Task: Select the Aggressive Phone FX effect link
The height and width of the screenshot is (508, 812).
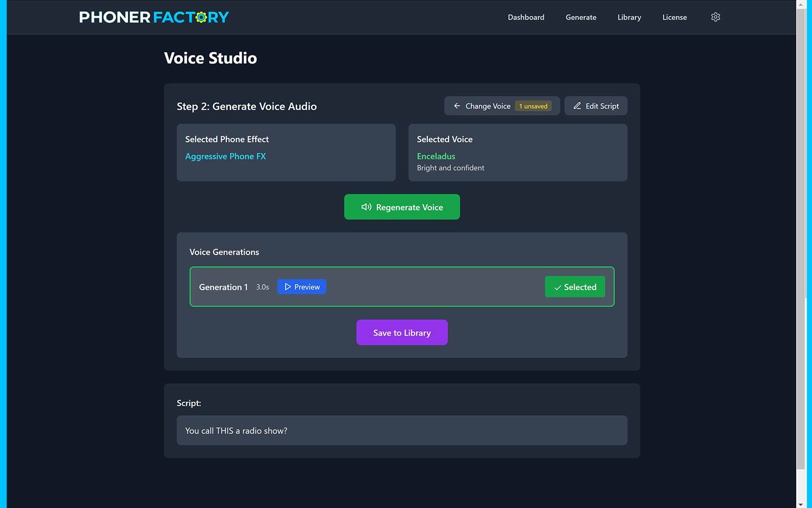Action: click(x=225, y=156)
